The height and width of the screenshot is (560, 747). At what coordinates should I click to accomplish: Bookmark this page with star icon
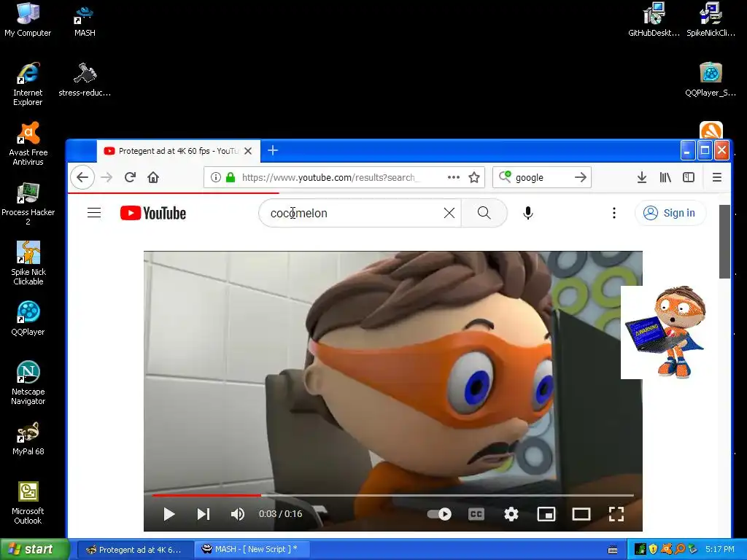point(474,178)
